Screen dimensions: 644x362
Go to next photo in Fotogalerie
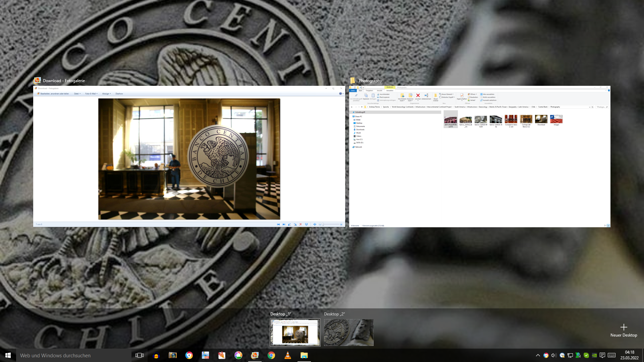click(x=284, y=224)
